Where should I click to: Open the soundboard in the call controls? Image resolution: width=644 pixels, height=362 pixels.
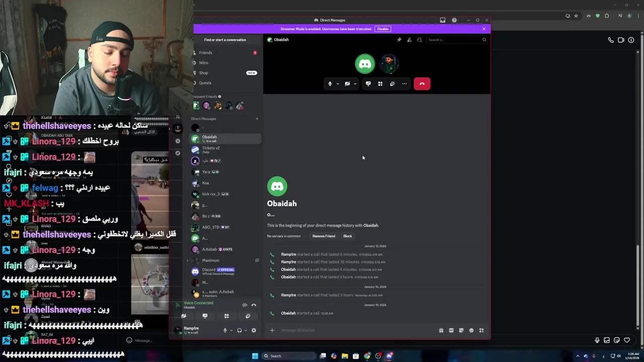coord(392,84)
